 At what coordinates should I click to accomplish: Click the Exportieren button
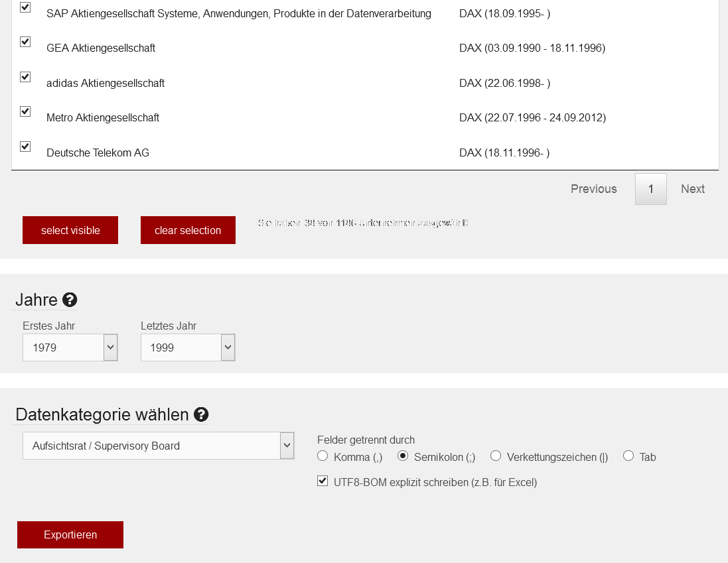coord(70,534)
